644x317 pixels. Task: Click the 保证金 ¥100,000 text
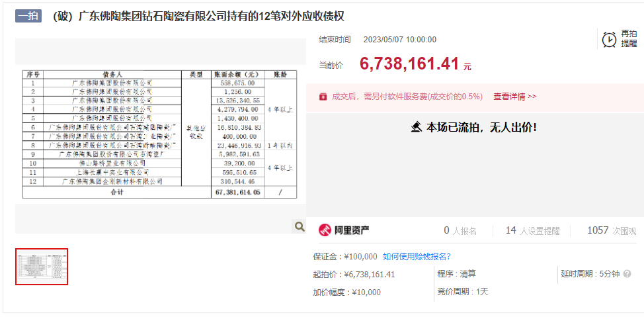[345, 257]
